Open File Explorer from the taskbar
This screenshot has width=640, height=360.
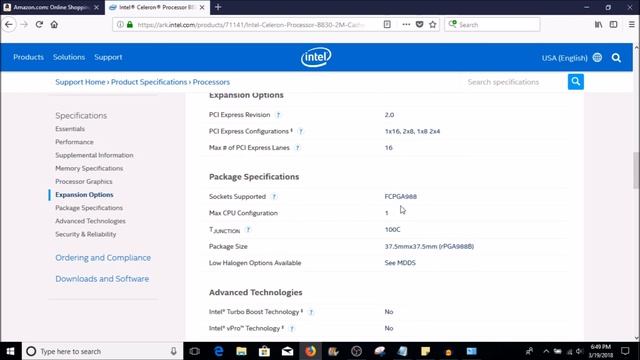[x=242, y=351]
